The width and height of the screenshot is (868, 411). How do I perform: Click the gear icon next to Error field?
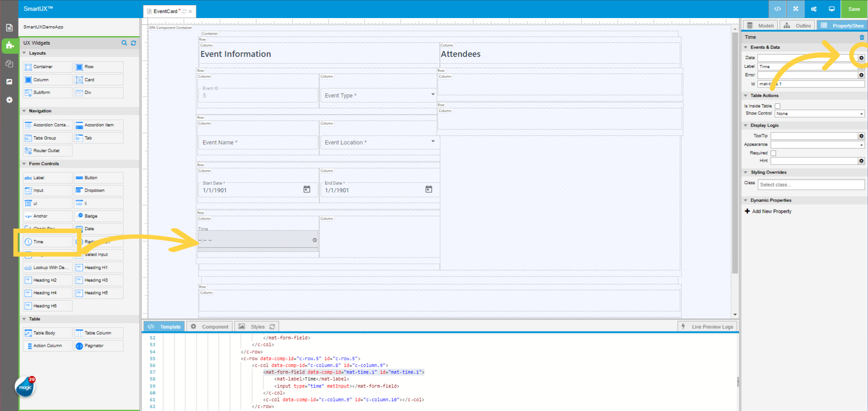tap(861, 75)
